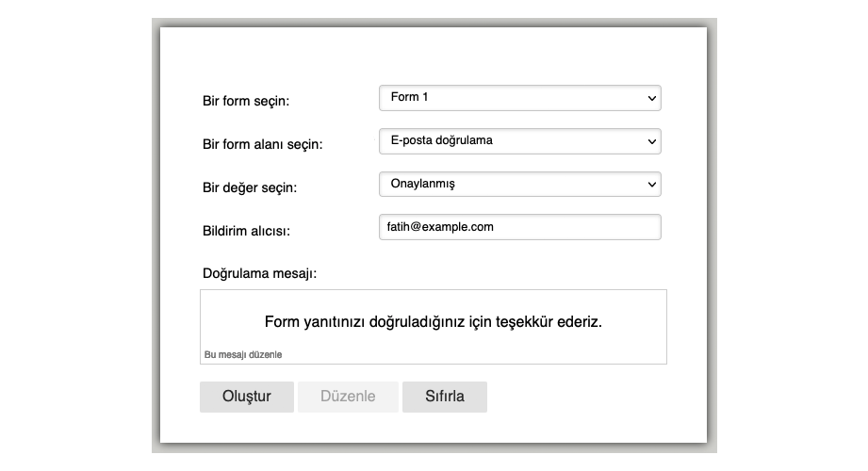
Task: Open the 'Bir form seçin' dropdown
Action: (518, 98)
